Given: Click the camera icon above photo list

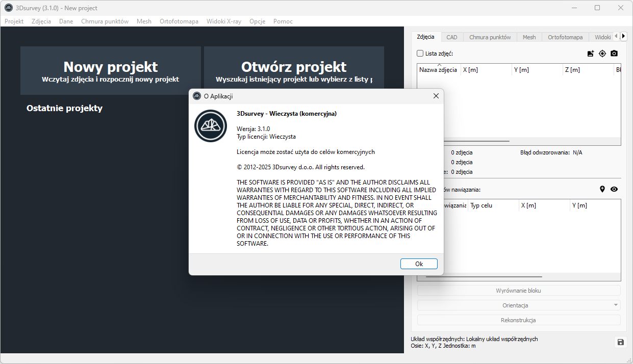Looking at the screenshot, I should coord(614,54).
